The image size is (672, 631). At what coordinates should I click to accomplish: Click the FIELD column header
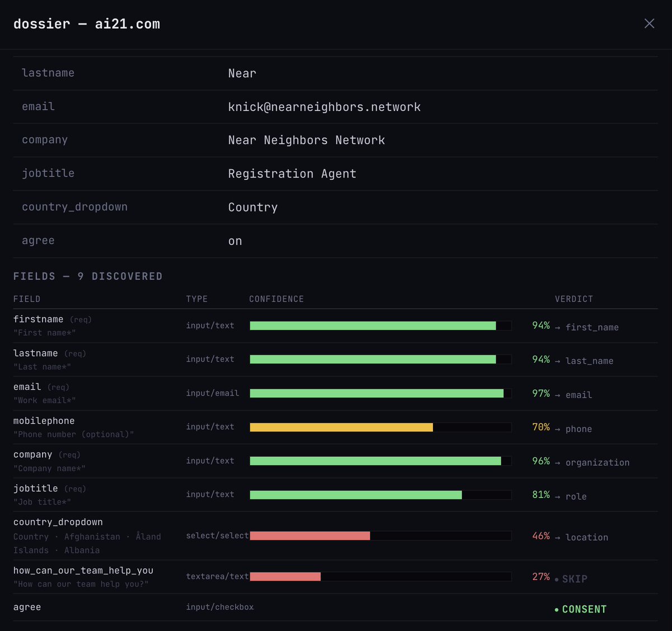(x=27, y=299)
